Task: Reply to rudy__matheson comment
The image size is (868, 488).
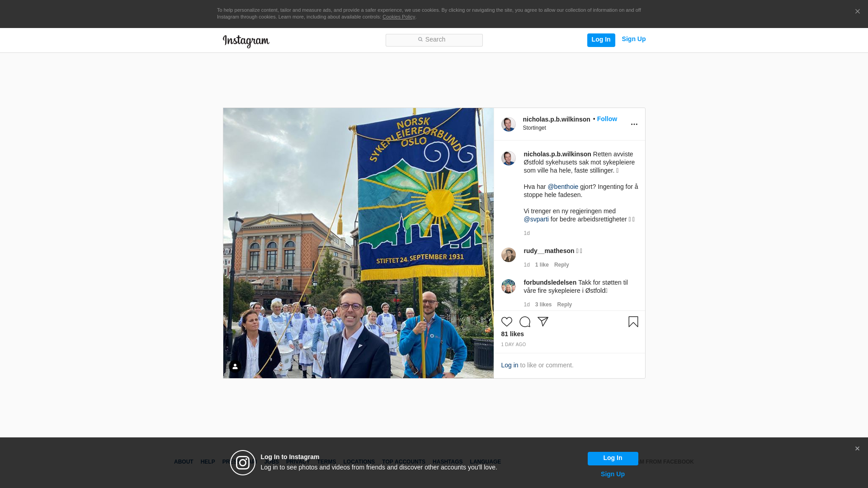Action: coord(561,265)
